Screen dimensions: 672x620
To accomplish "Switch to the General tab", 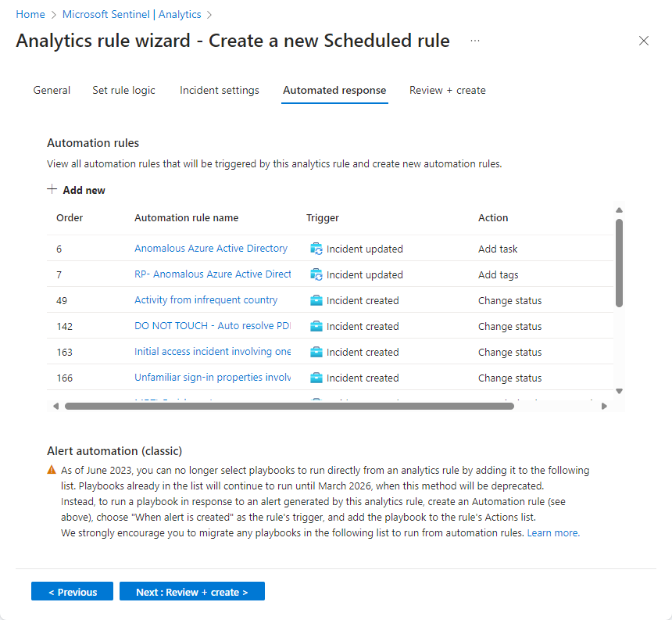I will pyautogui.click(x=52, y=90).
